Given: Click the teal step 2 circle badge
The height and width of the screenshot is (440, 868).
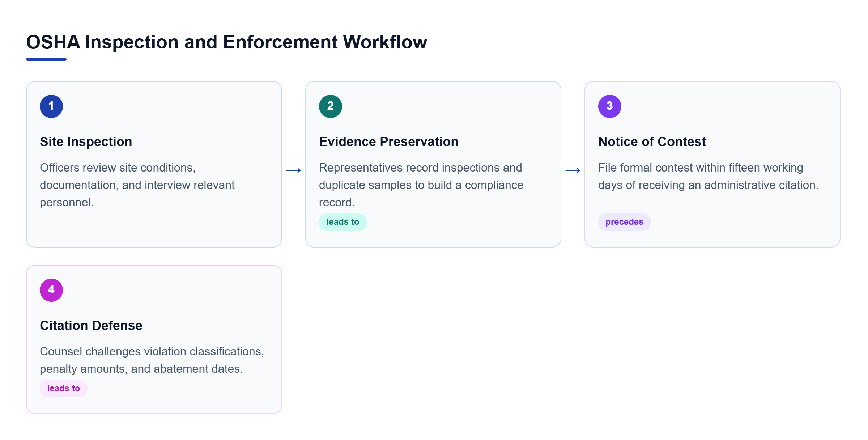Looking at the screenshot, I should point(331,106).
